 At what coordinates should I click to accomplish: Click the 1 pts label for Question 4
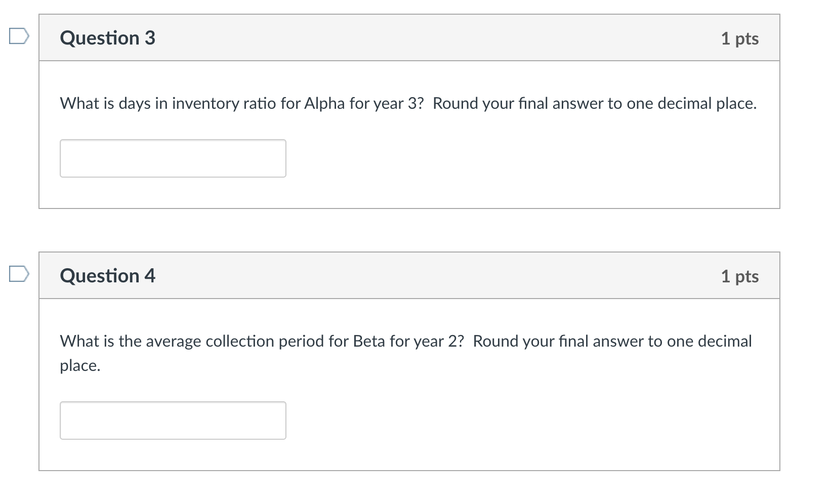[739, 276]
